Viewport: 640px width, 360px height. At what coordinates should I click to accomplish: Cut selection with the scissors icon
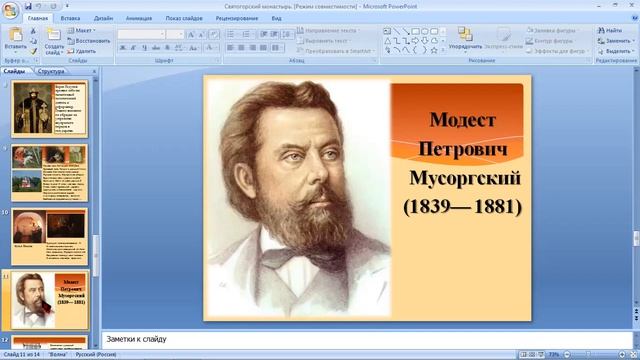33,31
